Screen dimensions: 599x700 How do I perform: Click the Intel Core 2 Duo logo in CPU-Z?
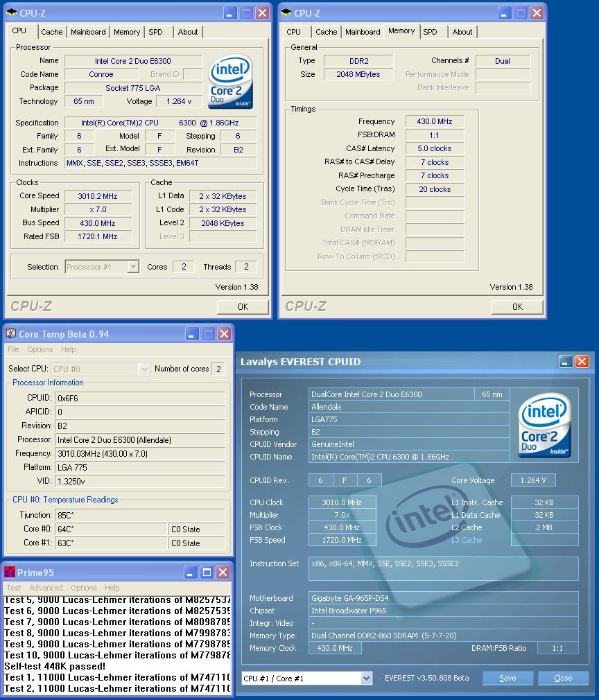(x=230, y=82)
